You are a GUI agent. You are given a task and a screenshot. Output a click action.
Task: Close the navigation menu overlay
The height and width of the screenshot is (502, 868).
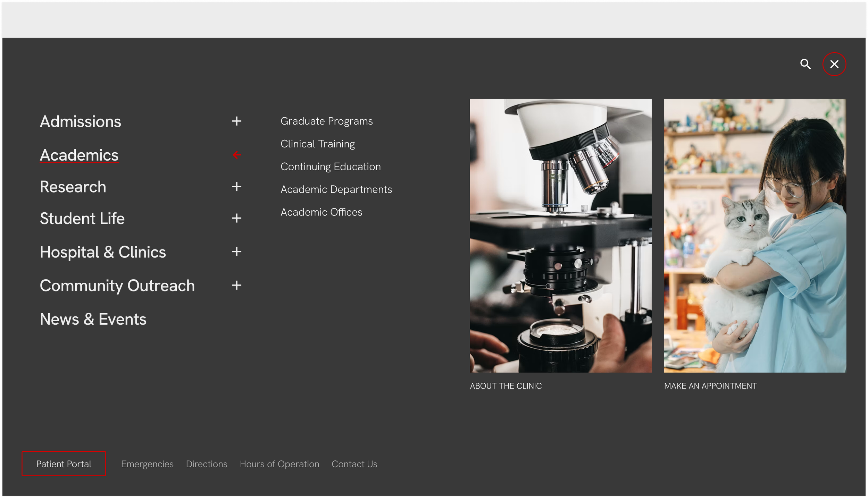834,64
